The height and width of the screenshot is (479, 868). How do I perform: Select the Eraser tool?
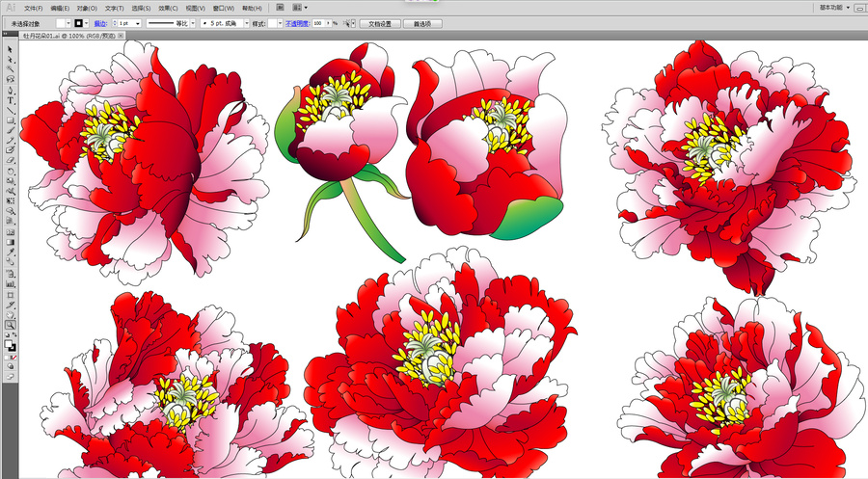[10, 160]
